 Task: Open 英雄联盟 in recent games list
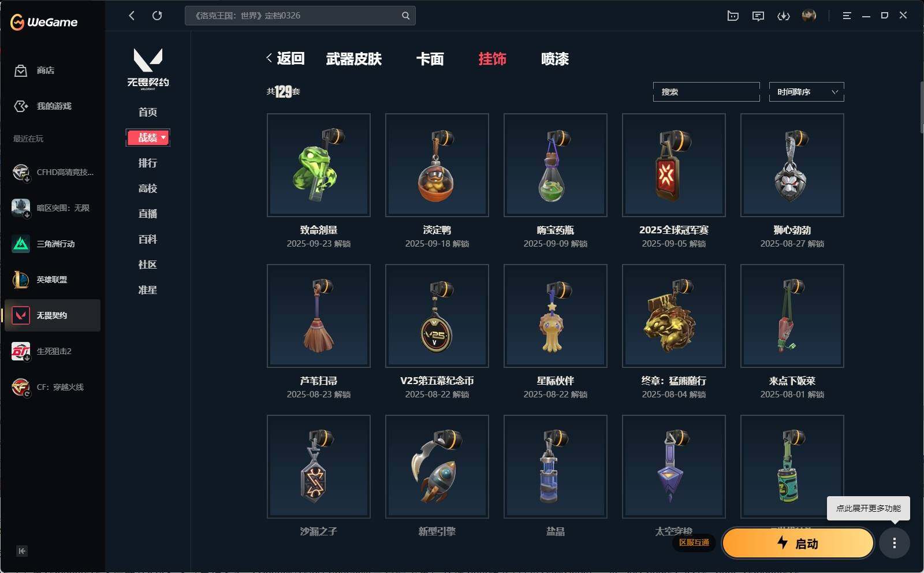(52, 280)
